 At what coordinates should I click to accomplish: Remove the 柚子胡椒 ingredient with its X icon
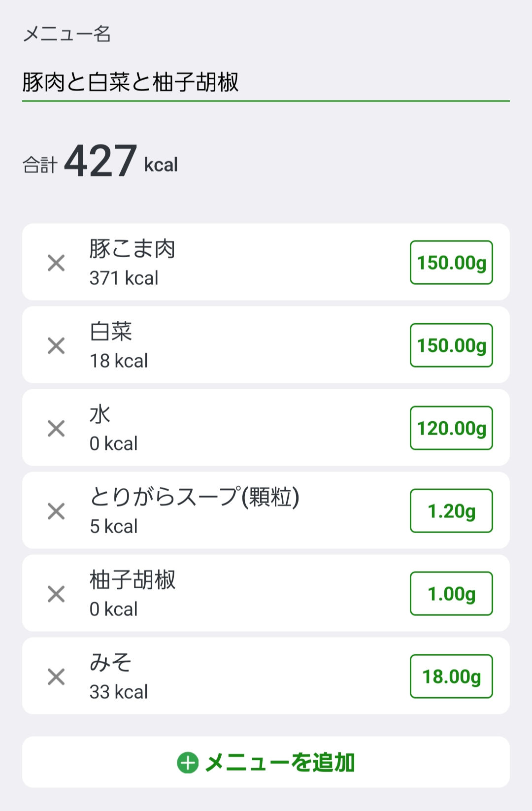[56, 594]
